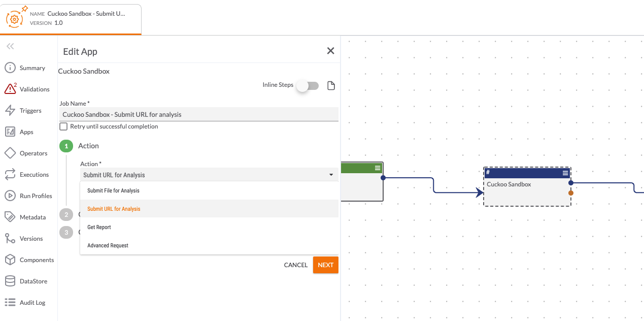The height and width of the screenshot is (321, 644).
Task: Click the CANCEL button
Action: coord(296,265)
